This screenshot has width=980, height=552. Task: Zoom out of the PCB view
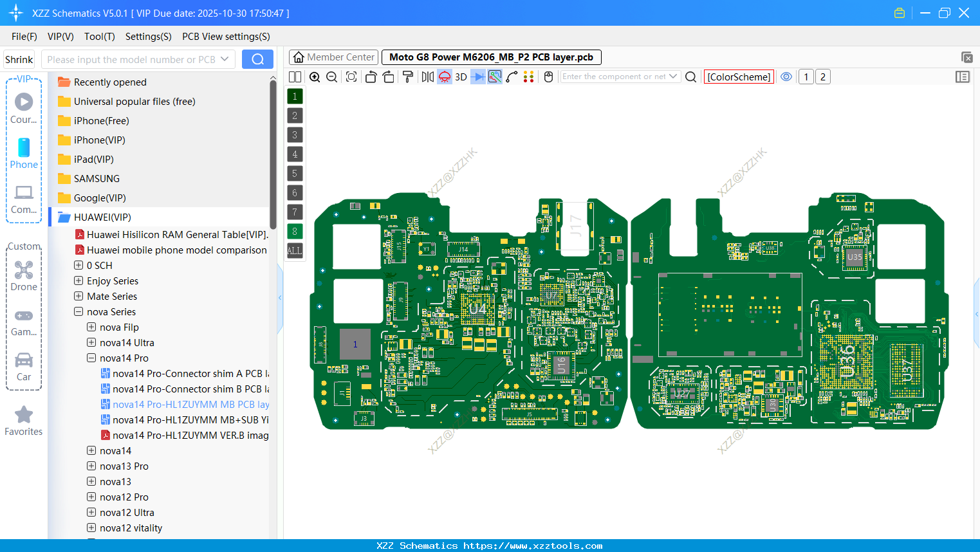pos(332,77)
